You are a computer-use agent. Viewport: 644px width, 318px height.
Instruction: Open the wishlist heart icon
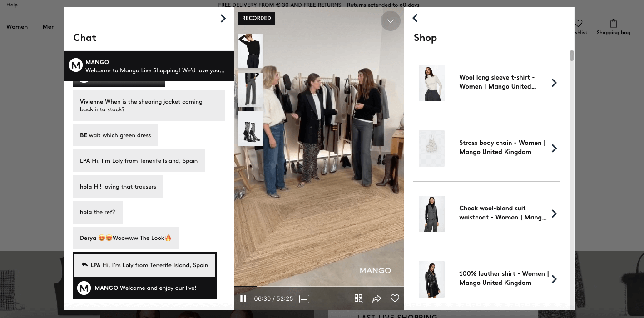[579, 23]
